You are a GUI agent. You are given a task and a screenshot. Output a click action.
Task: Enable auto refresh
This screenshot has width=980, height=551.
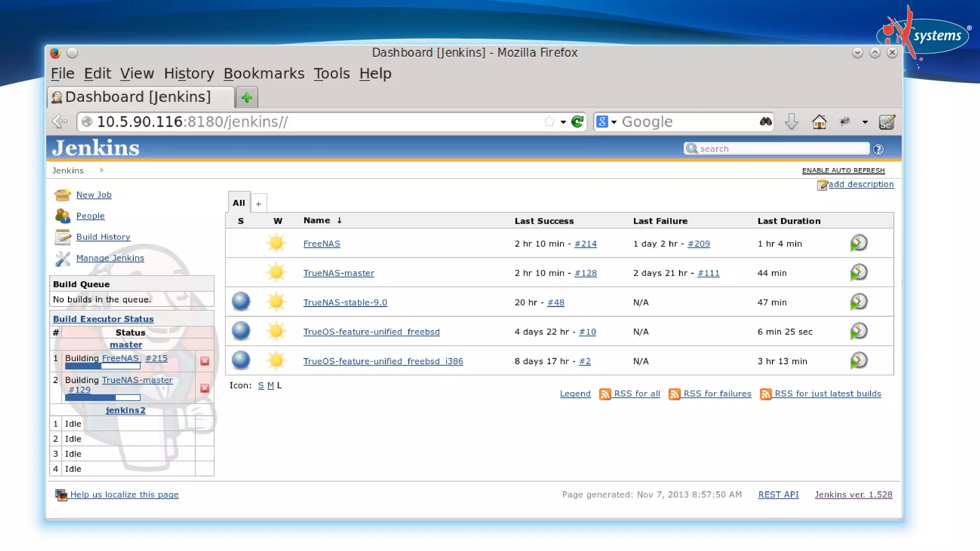(x=843, y=171)
